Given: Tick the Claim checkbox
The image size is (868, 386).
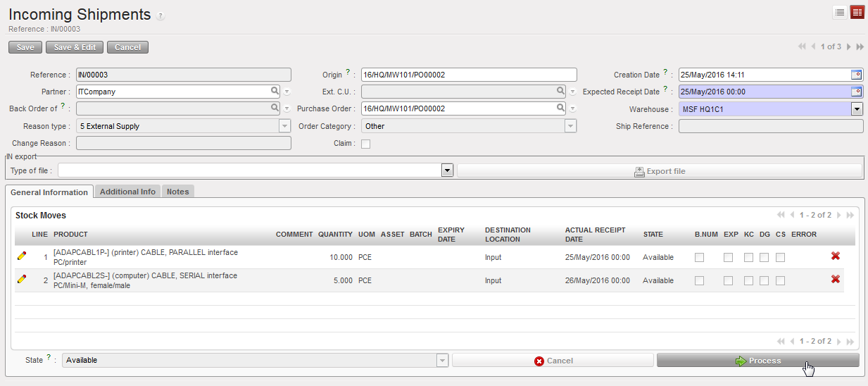Looking at the screenshot, I should click(365, 144).
